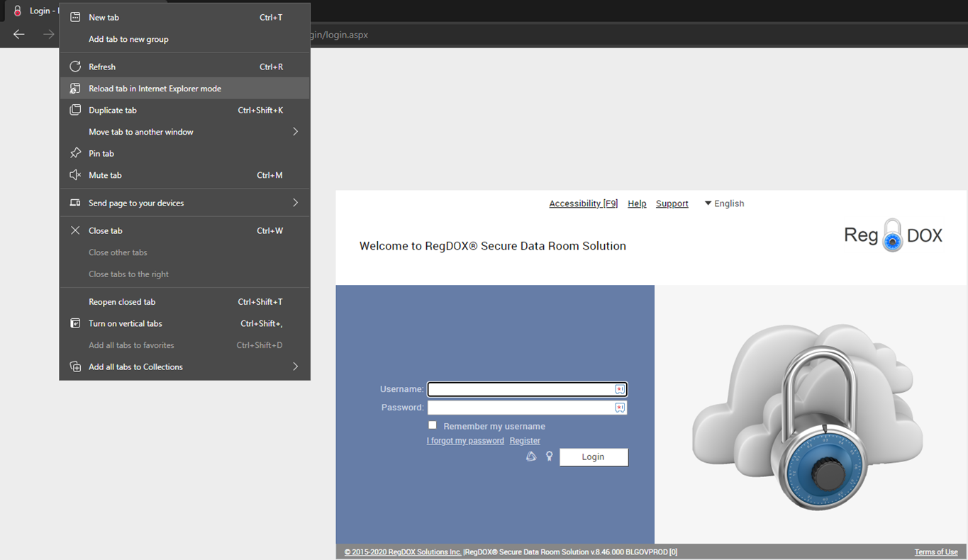Click the Login button
Viewport: 968px width, 560px height.
pos(594,457)
